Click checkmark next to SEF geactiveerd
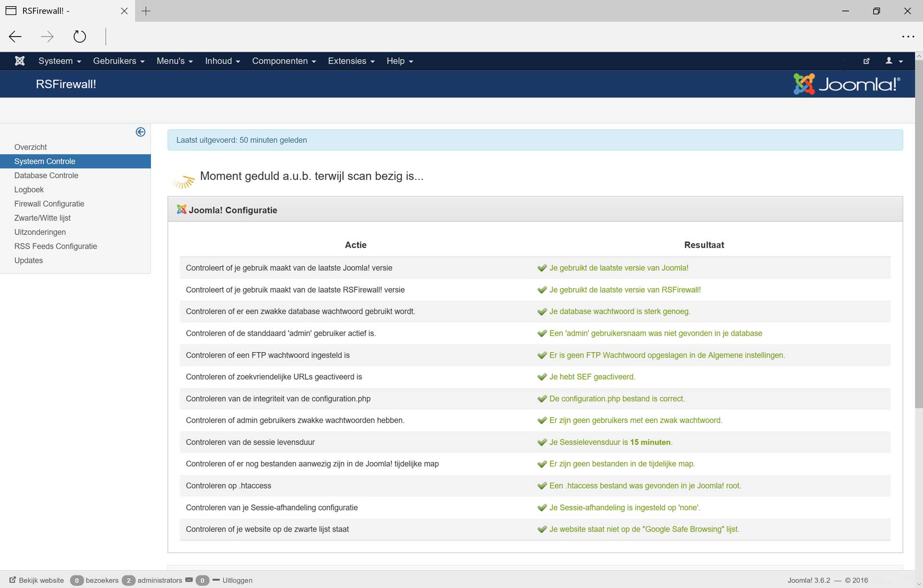This screenshot has width=923, height=588. 542,377
